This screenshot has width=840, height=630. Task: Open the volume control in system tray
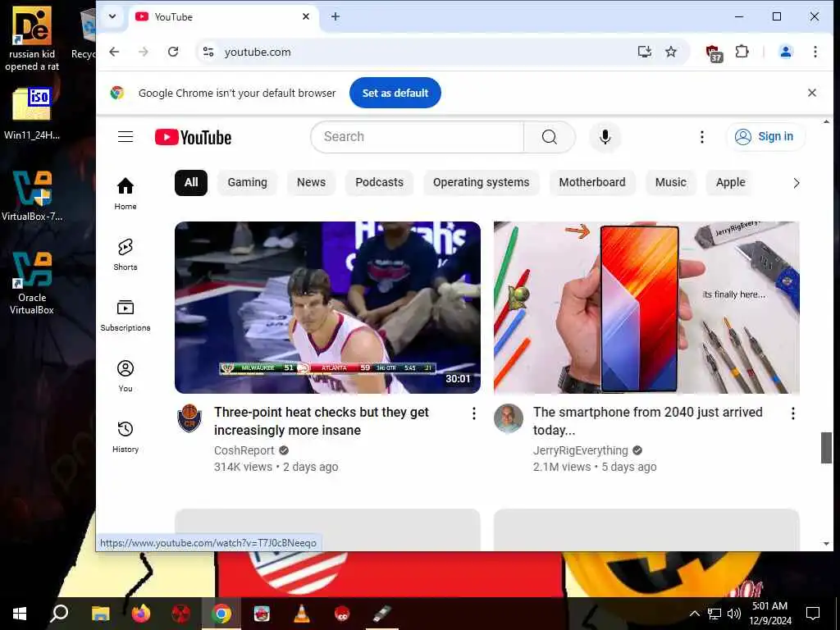click(734, 614)
